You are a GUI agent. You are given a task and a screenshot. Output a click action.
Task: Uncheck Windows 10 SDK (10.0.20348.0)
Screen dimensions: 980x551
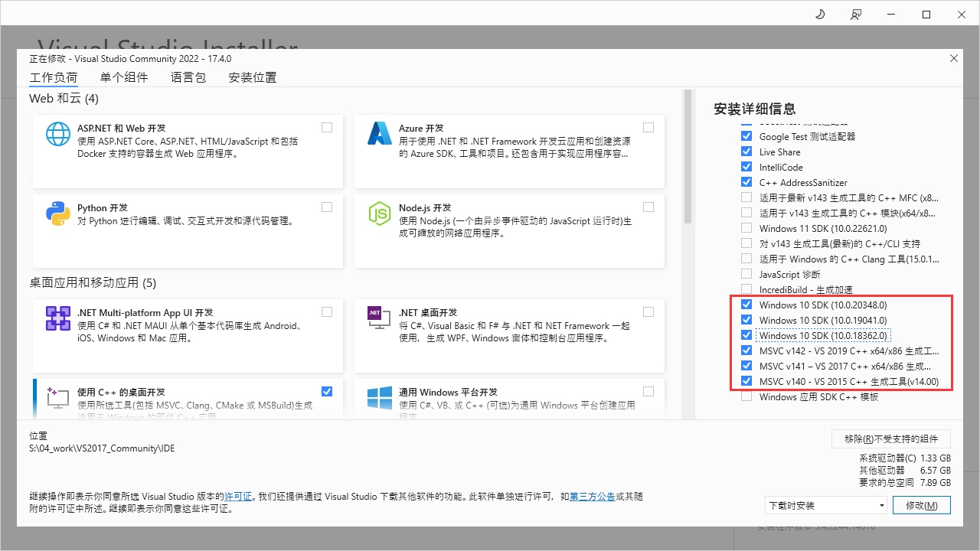click(746, 305)
